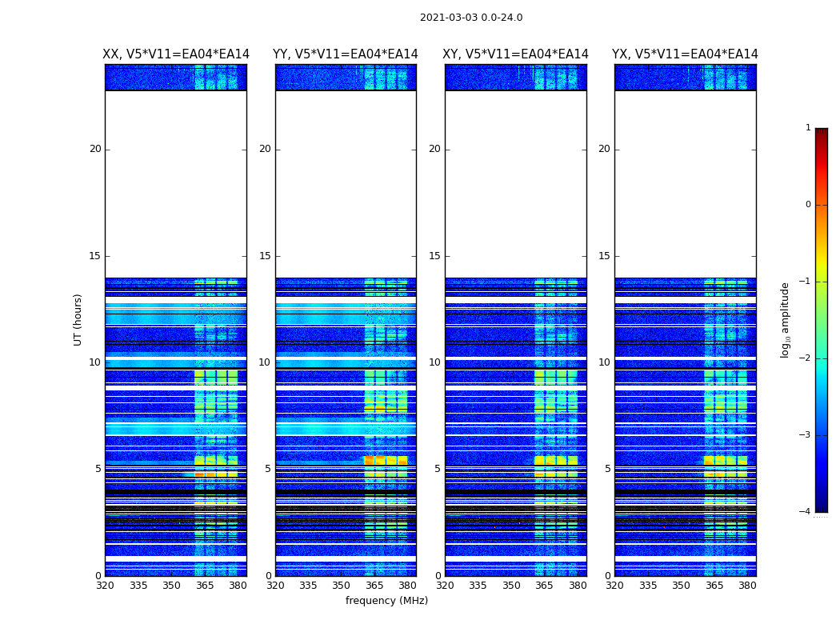Click the log10 amplitude colorbar label

tap(786, 319)
